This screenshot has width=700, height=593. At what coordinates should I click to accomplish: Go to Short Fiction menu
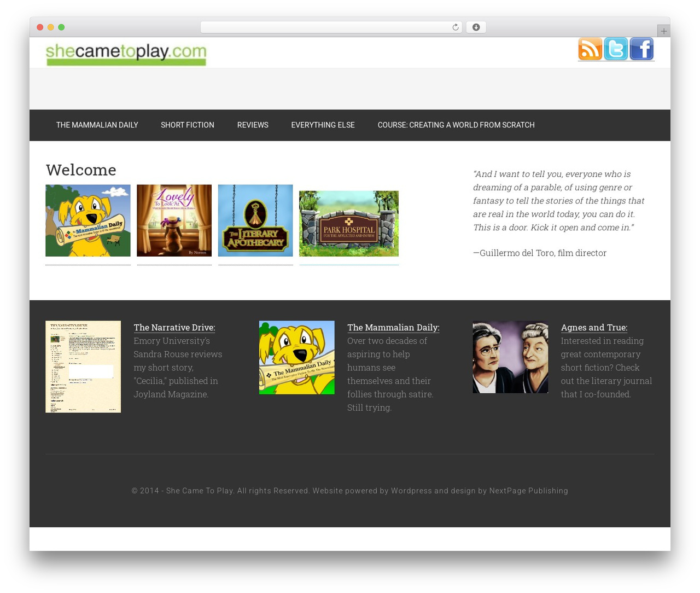[188, 125]
